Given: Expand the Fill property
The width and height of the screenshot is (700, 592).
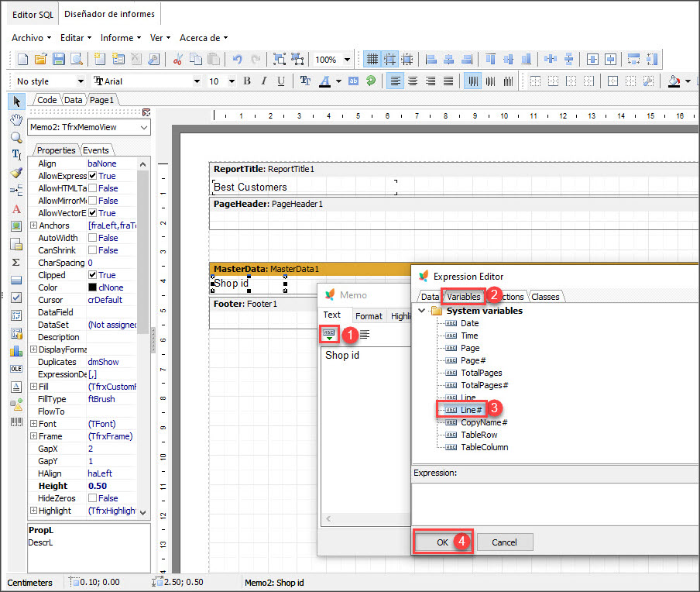Looking at the screenshot, I should [x=33, y=386].
